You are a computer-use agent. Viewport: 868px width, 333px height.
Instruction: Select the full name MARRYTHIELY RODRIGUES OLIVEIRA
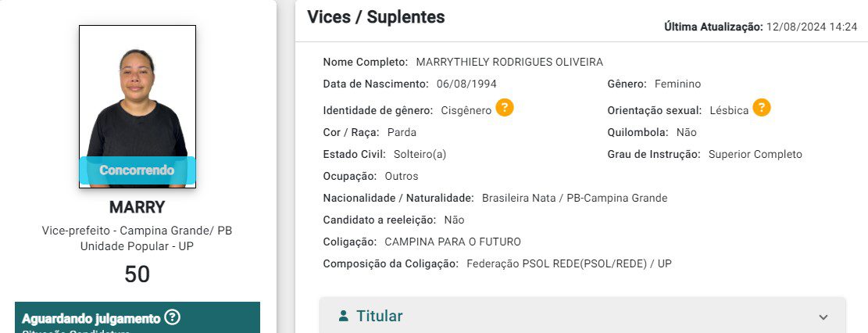tap(509, 63)
